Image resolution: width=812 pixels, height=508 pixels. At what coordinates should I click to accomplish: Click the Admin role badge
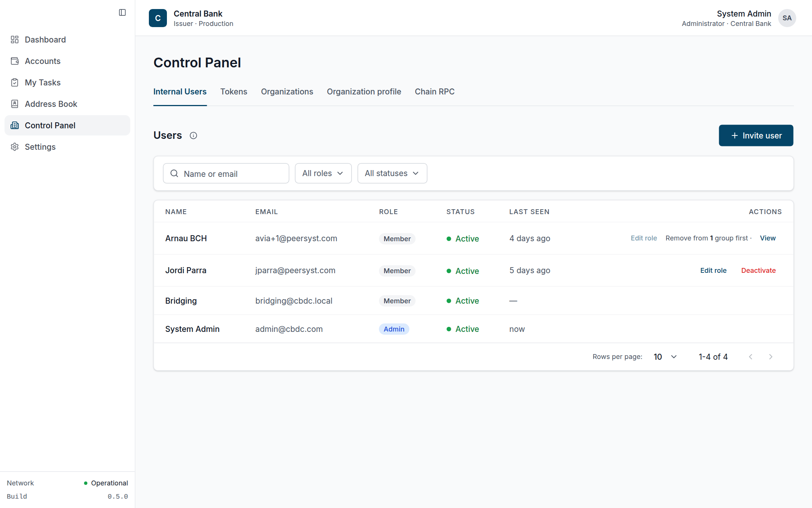394,329
